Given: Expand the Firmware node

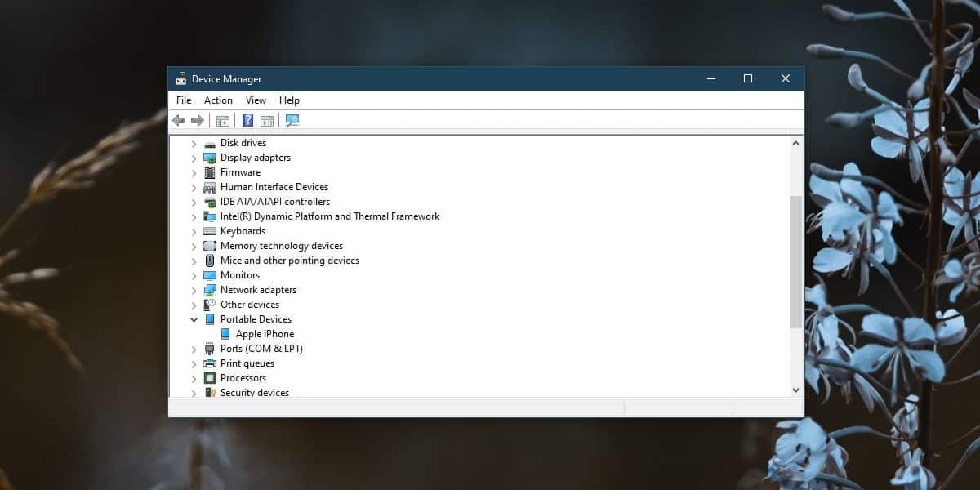Looking at the screenshot, I should click(x=194, y=172).
